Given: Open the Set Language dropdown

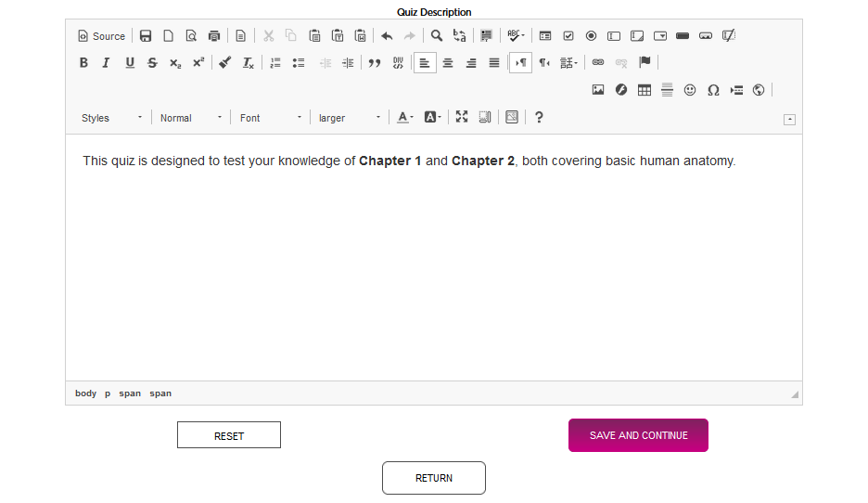Looking at the screenshot, I should pos(568,62).
